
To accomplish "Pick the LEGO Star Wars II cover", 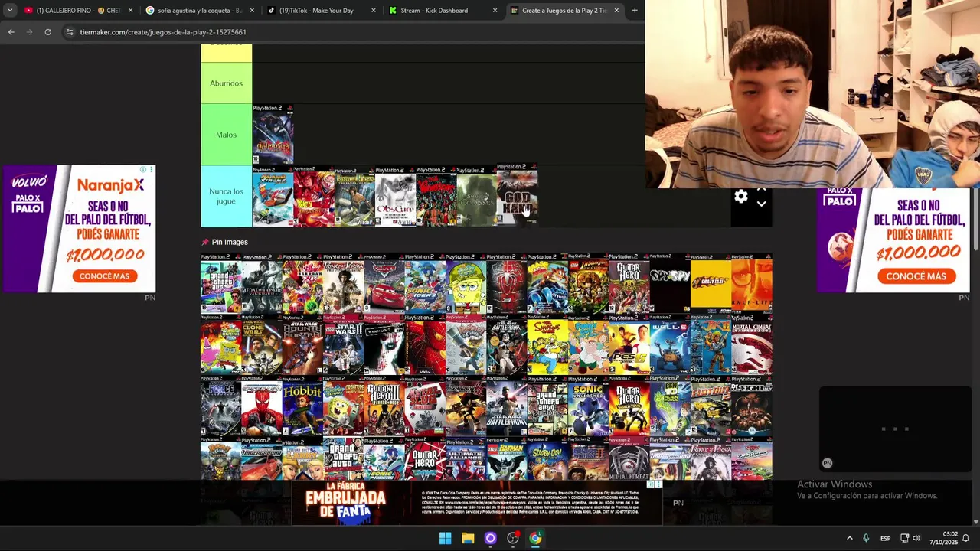I will click(x=344, y=345).
